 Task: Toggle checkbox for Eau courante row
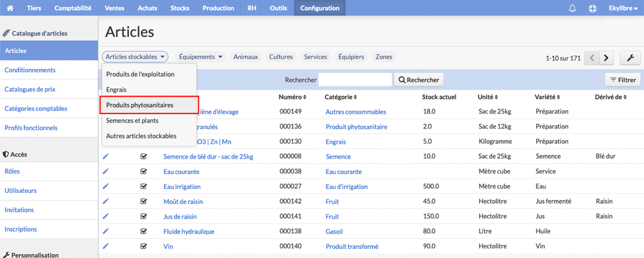(144, 171)
